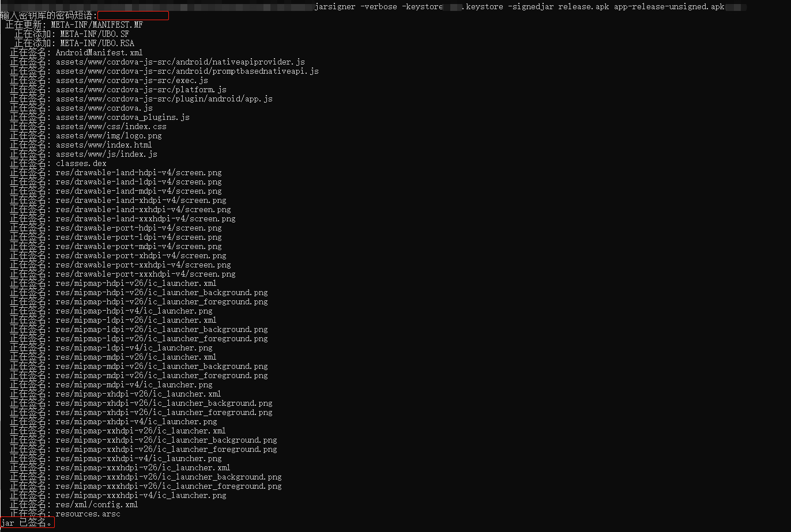Select mipmap-xhdpi-v26/ic_launcher_background.png line

click(141, 403)
